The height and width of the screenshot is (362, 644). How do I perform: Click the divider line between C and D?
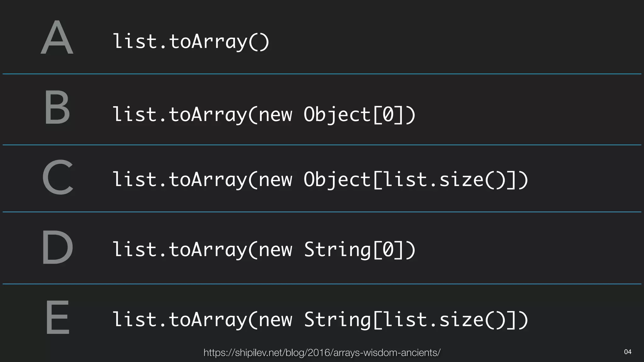322,212
